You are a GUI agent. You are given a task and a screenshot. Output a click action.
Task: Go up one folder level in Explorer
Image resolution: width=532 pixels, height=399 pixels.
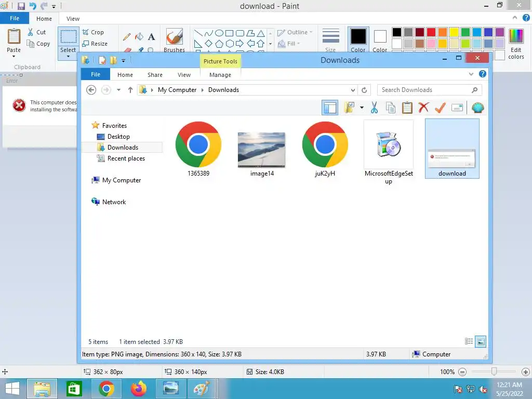(130, 90)
